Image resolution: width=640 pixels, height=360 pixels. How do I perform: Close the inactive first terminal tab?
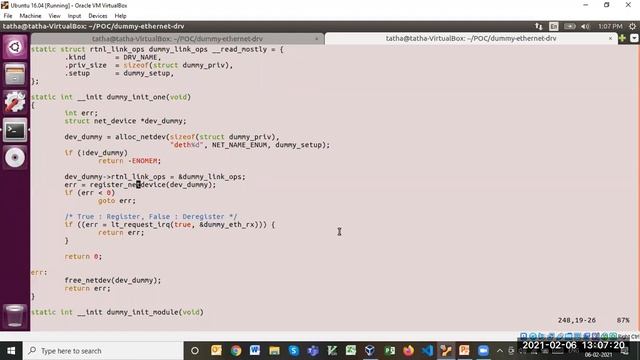click(317, 39)
